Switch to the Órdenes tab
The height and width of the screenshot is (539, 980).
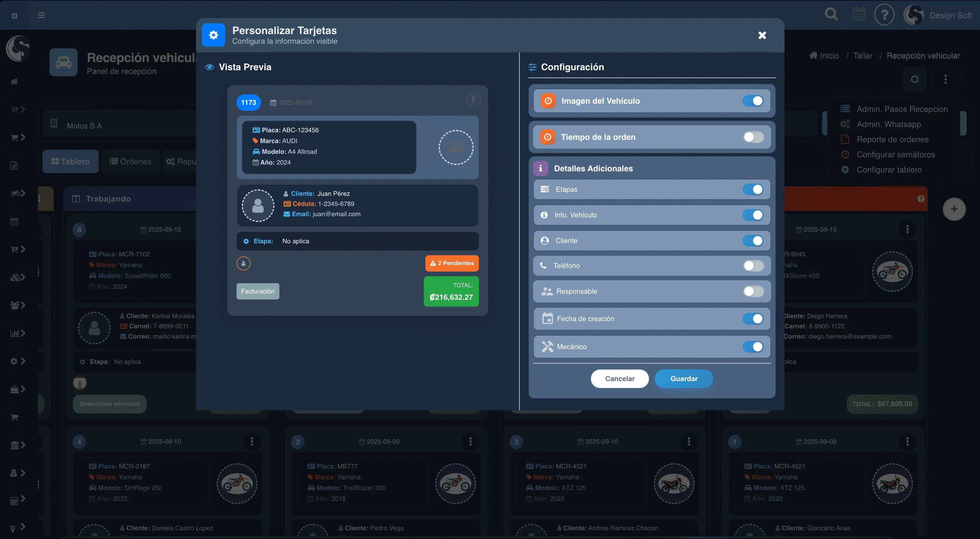(x=131, y=161)
